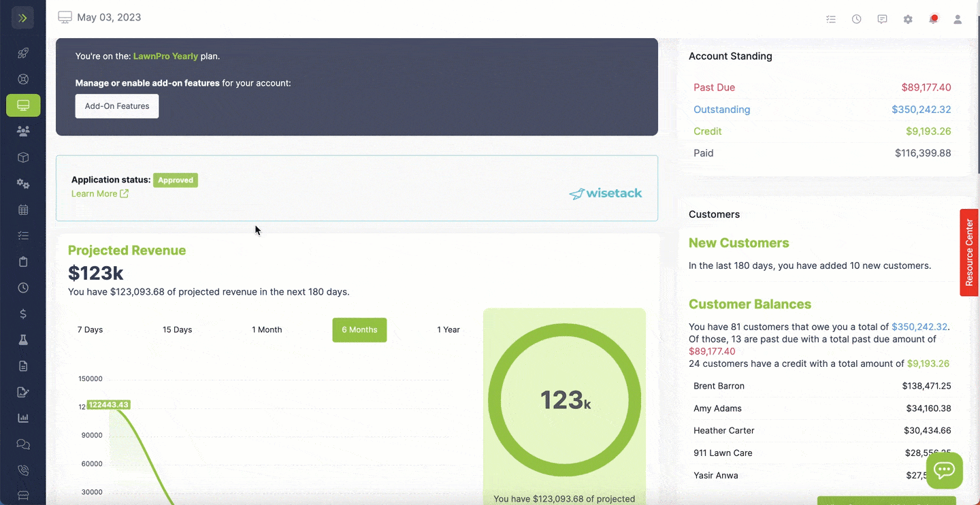The height and width of the screenshot is (505, 980).
Task: Click the Customer Balances heading
Action: (750, 304)
